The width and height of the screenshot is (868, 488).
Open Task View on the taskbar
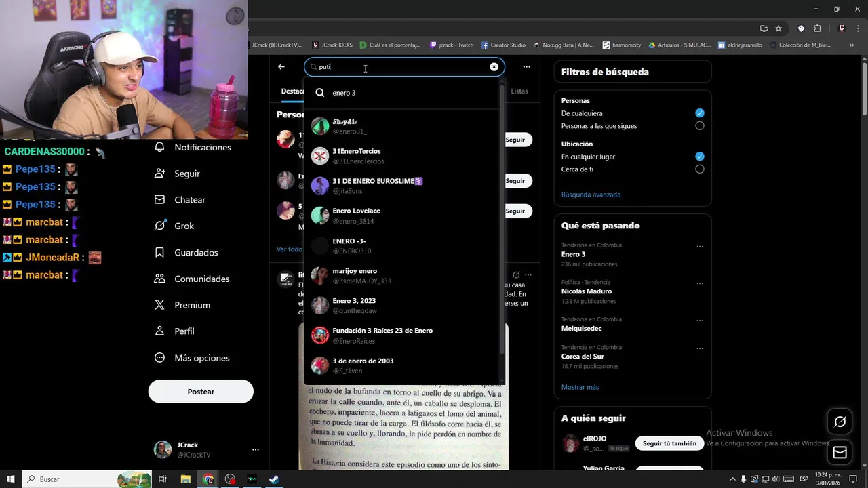point(163,479)
